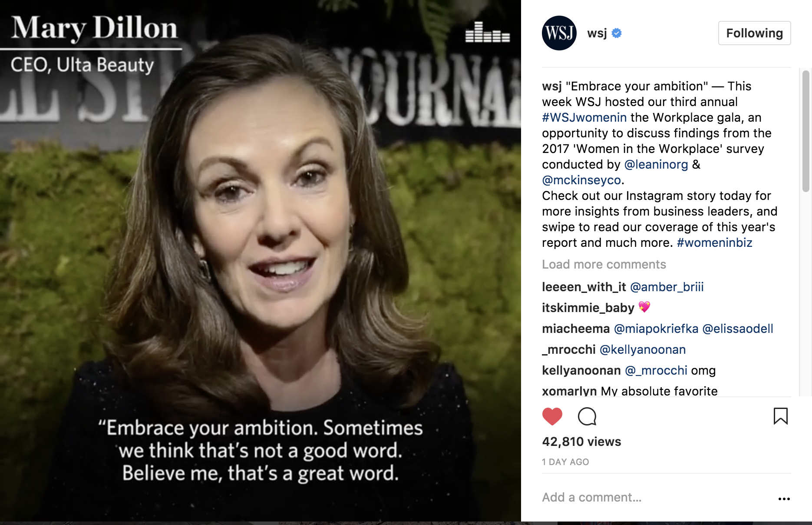Open the @kellyanoonan mention in _mrocchi's comment

pyautogui.click(x=642, y=349)
